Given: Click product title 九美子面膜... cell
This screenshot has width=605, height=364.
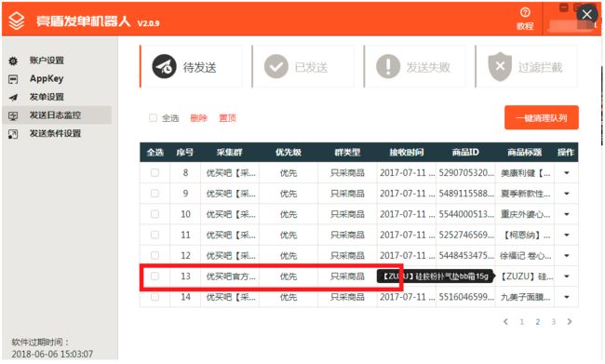Looking at the screenshot, I should click(526, 297).
